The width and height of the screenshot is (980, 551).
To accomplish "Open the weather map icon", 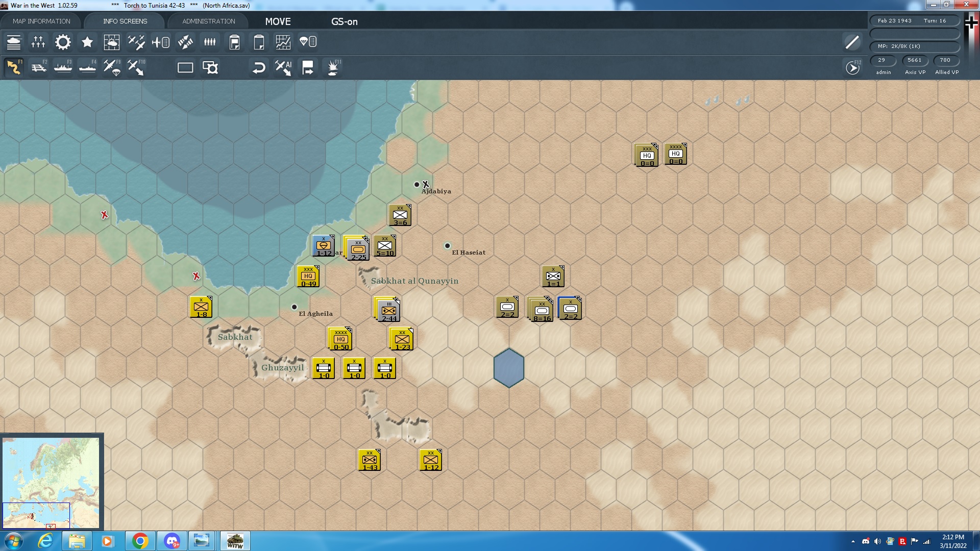I will [x=112, y=42].
